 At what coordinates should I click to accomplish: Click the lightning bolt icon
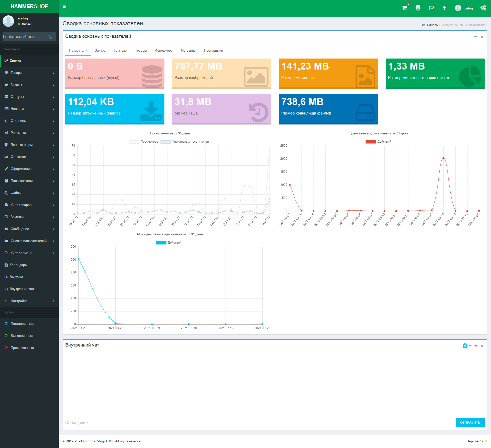pyautogui.click(x=444, y=8)
